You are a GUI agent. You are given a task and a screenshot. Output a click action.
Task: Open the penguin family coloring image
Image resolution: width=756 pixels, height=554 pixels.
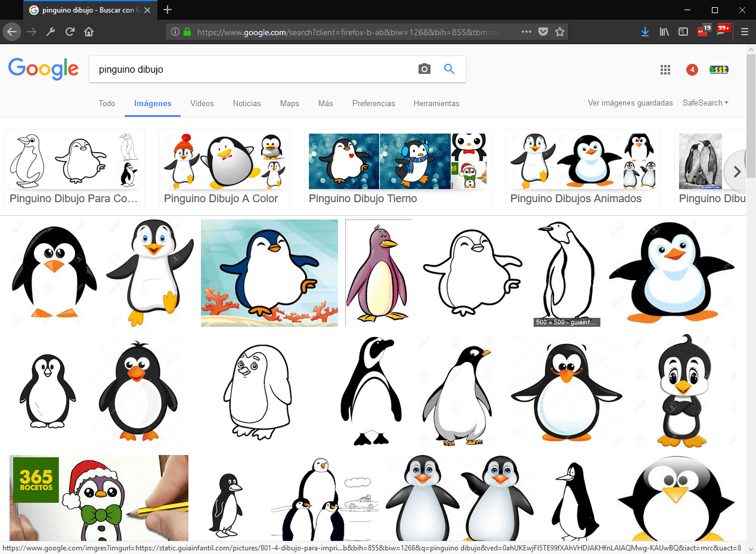pos(324,497)
